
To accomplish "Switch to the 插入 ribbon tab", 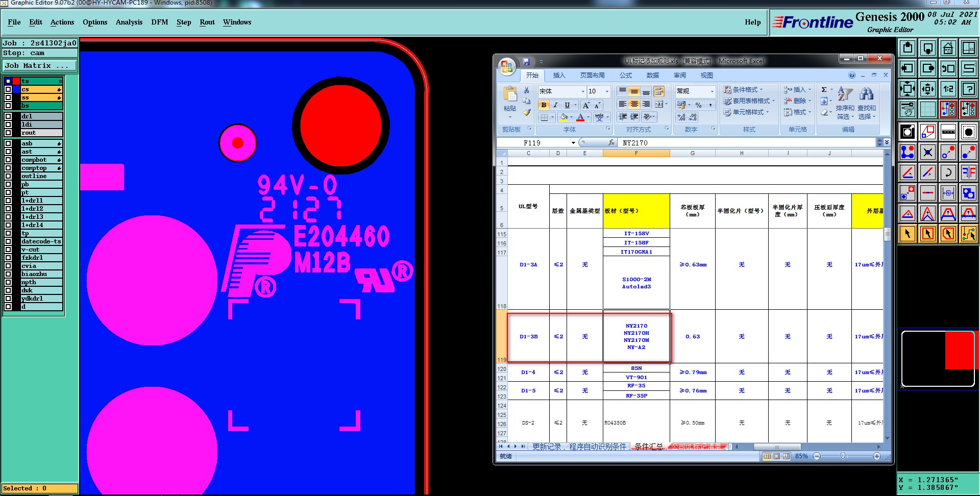I will [x=559, y=76].
